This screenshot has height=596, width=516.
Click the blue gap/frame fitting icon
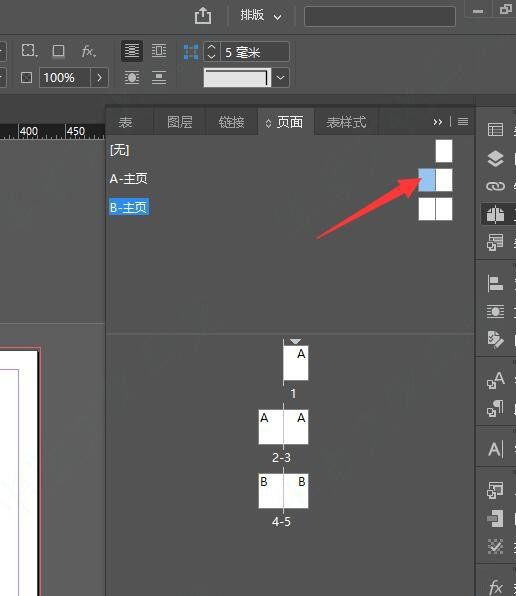pos(191,52)
